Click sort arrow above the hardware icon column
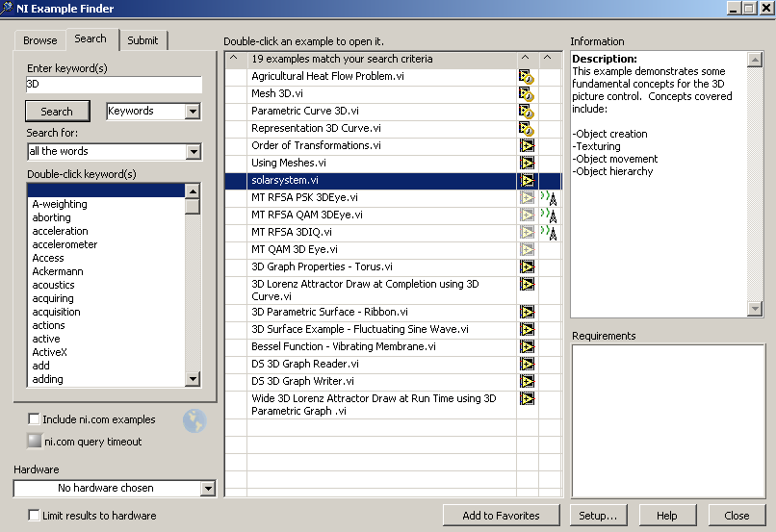The width and height of the screenshot is (776, 532). pyautogui.click(x=548, y=58)
